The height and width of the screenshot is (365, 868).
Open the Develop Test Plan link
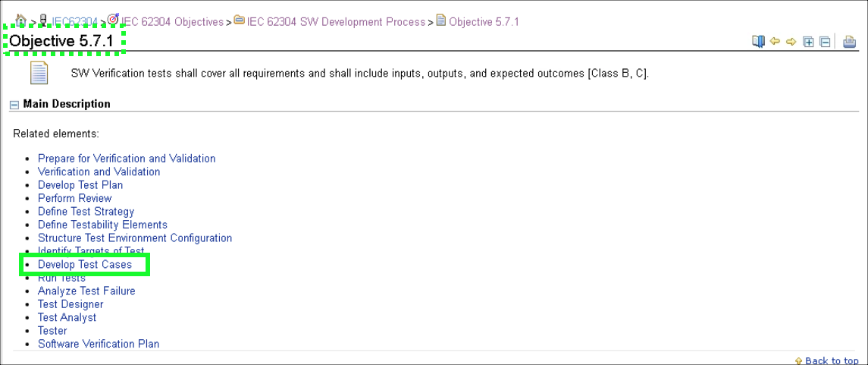coord(80,185)
